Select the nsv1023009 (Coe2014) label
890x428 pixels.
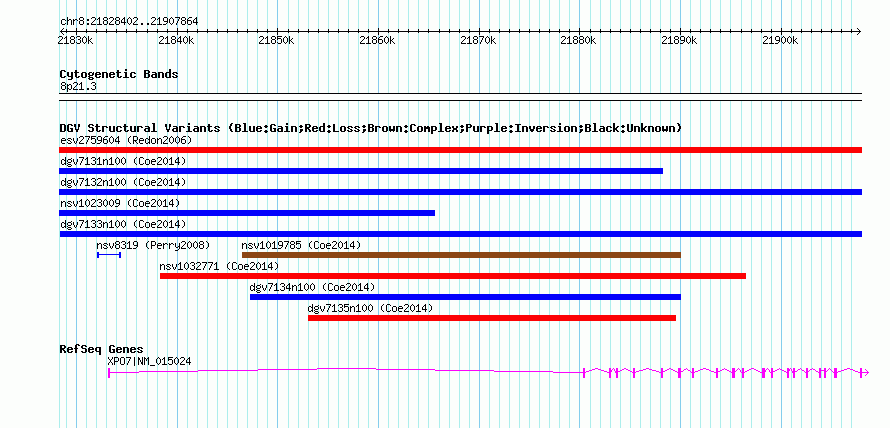pyautogui.click(x=120, y=203)
